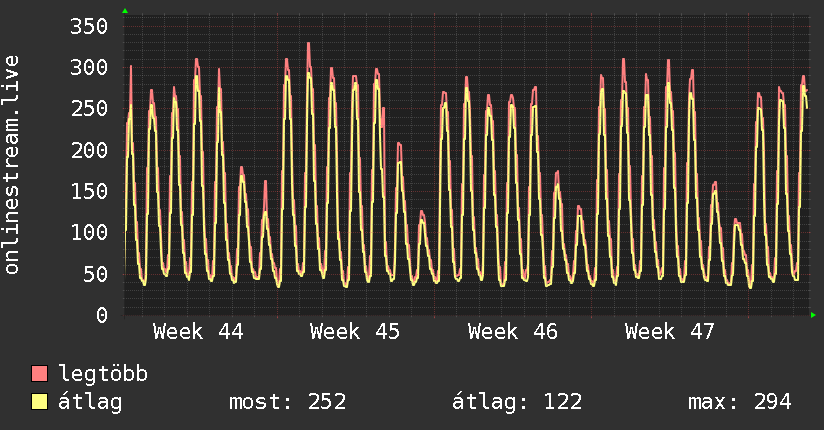Click the green arrow at x-axis end

coord(813,315)
